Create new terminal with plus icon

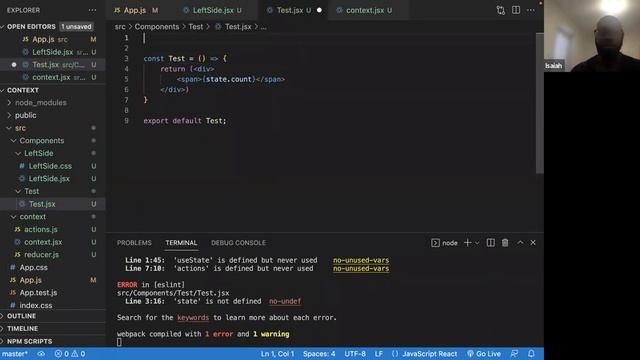[468, 243]
